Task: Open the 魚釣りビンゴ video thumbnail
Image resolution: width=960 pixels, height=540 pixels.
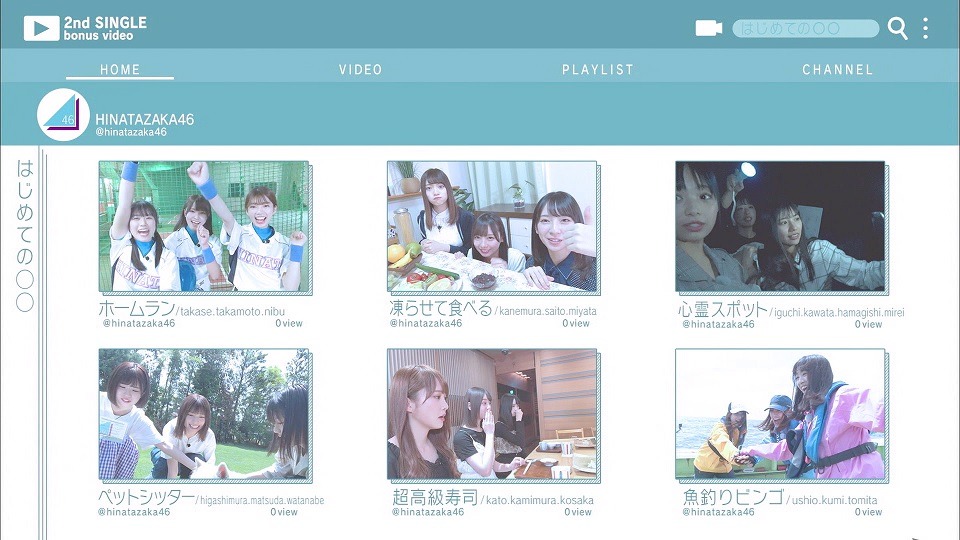Action: pyautogui.click(x=780, y=414)
